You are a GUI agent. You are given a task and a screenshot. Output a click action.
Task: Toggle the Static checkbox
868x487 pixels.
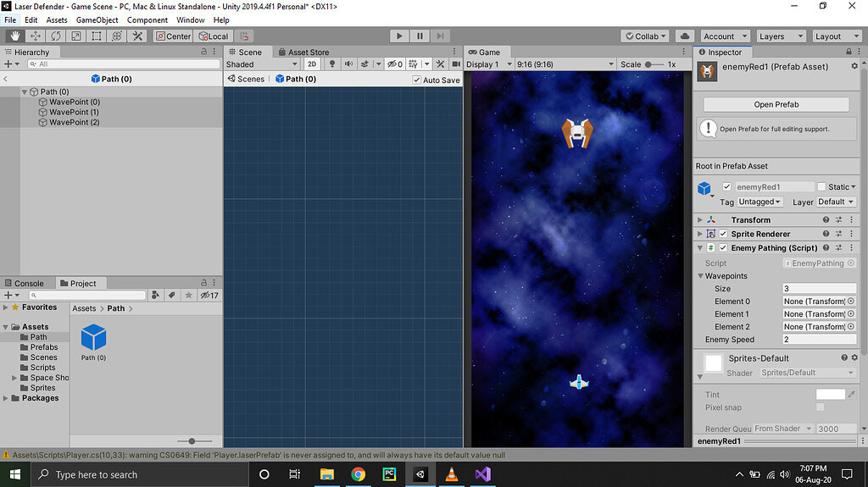(821, 187)
